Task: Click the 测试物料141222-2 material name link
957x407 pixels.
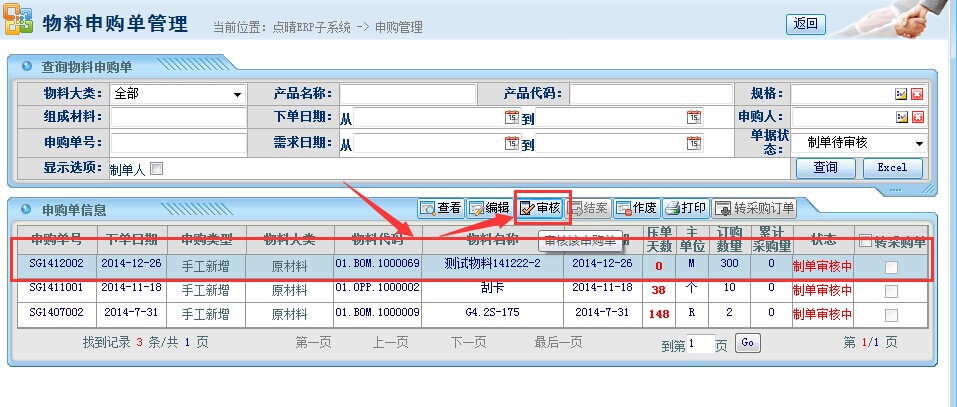Action: point(492,265)
